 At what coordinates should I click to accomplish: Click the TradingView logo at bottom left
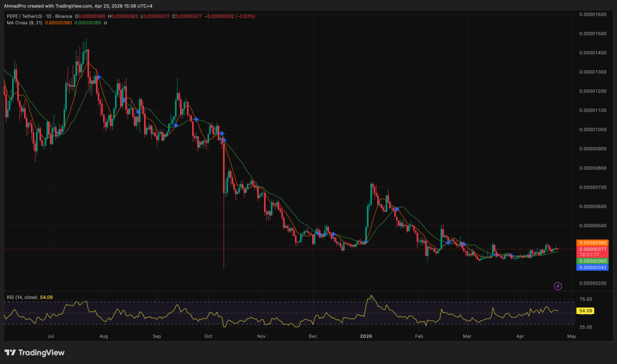click(35, 353)
